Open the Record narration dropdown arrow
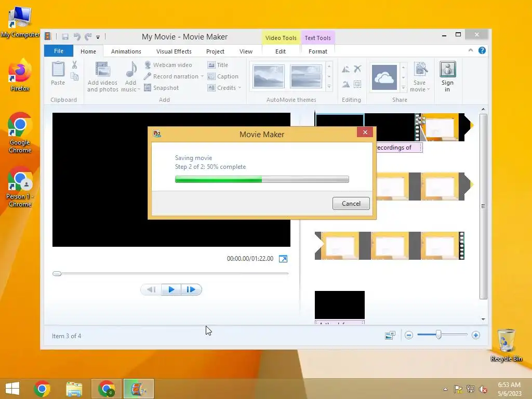 pyautogui.click(x=202, y=76)
